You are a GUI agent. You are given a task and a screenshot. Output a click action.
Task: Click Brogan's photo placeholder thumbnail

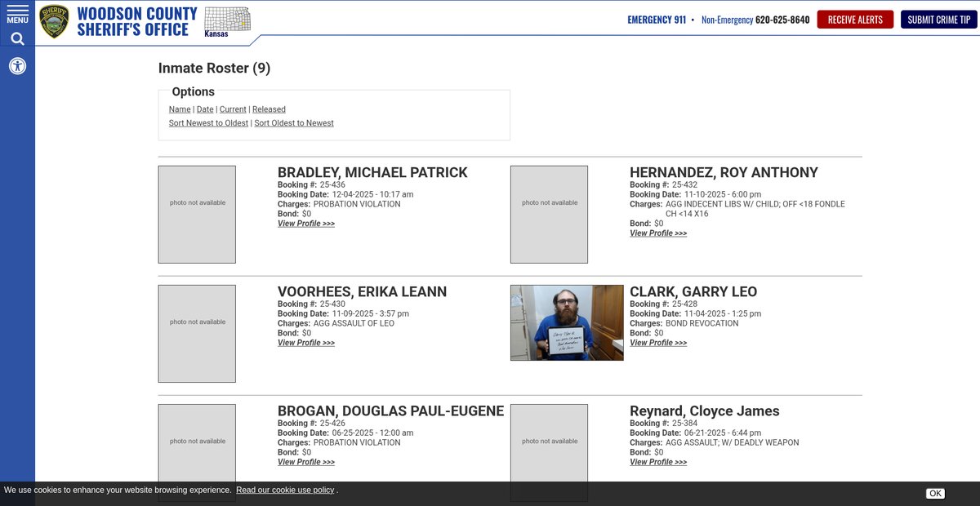197,442
